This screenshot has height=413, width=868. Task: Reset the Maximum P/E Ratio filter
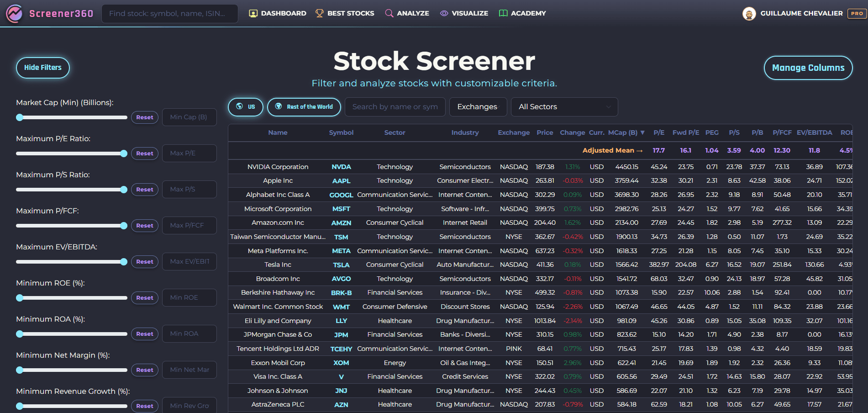pos(144,153)
